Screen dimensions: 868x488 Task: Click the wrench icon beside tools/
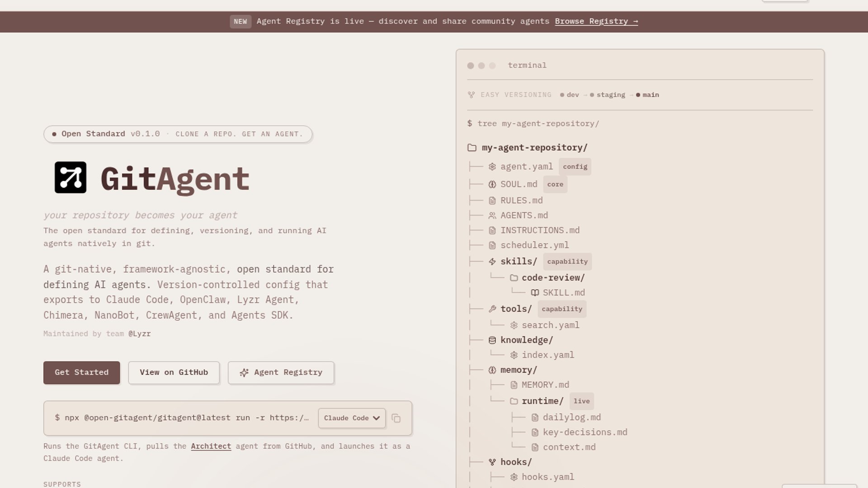click(x=492, y=309)
